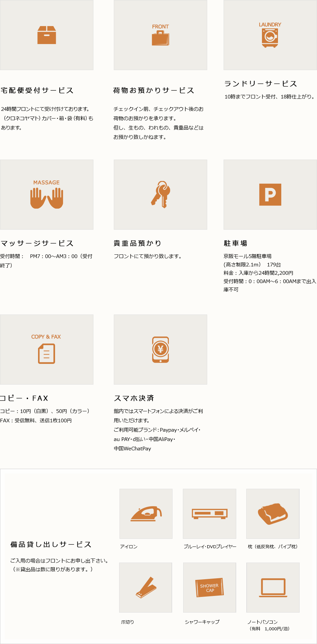Click the スマホ決済 heading
317x644 pixels.
point(134,398)
